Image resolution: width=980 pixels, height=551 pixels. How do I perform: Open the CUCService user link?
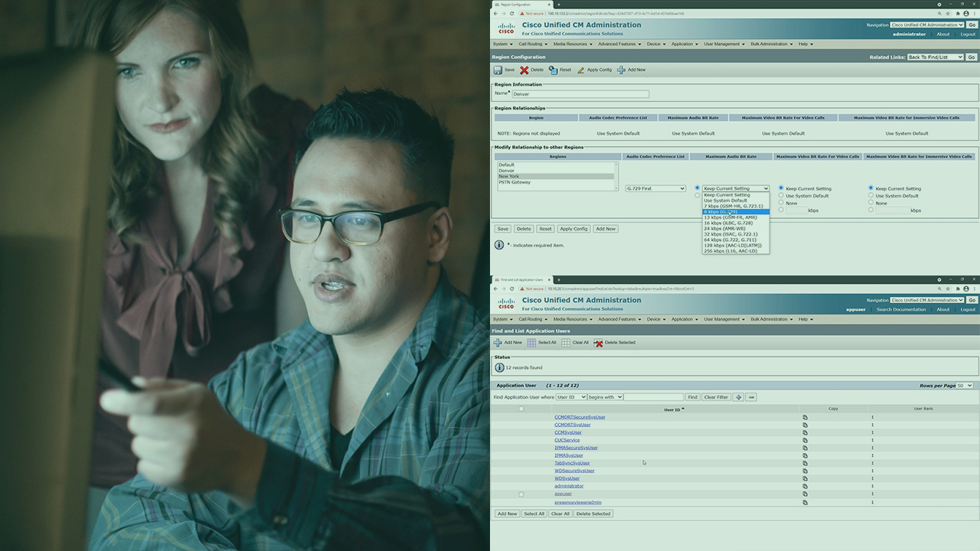567,440
